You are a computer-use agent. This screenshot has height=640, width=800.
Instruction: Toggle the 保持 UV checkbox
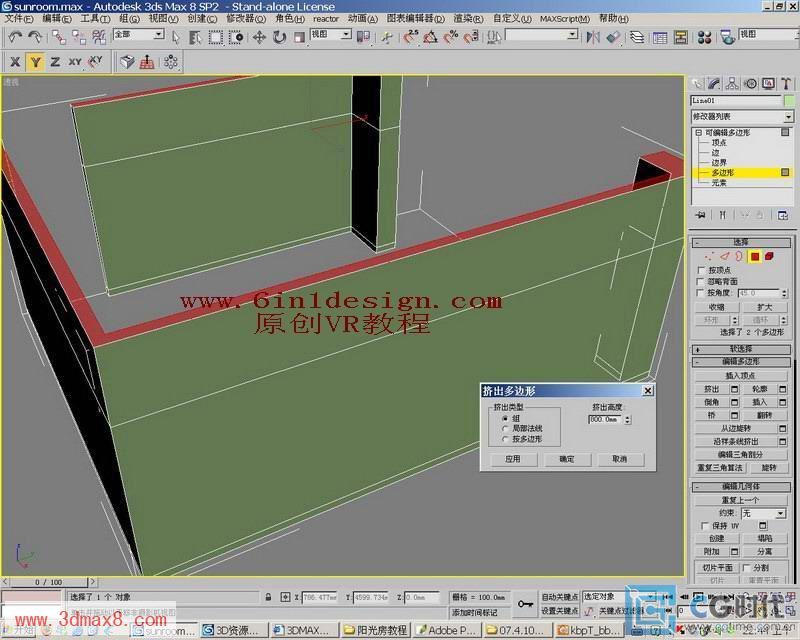click(705, 526)
